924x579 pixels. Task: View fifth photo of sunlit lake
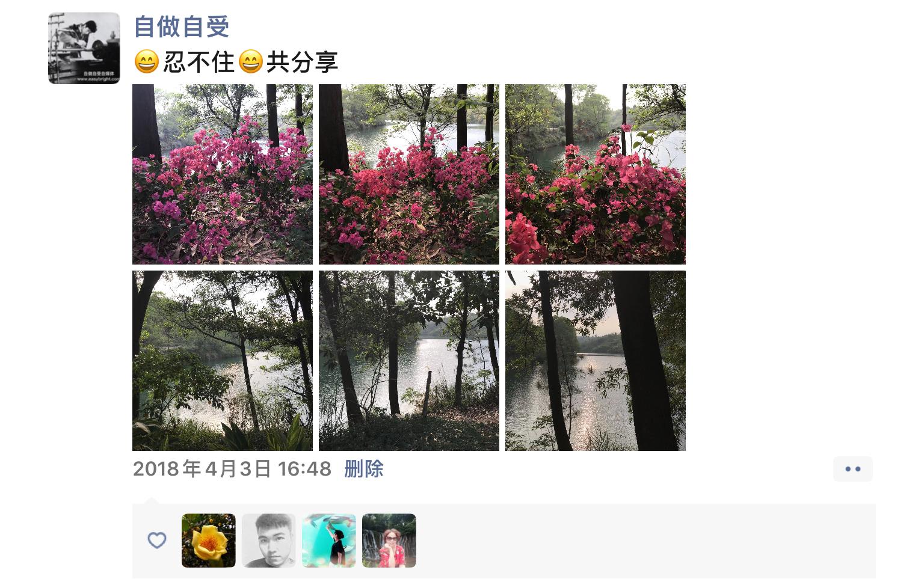pyautogui.click(x=409, y=361)
